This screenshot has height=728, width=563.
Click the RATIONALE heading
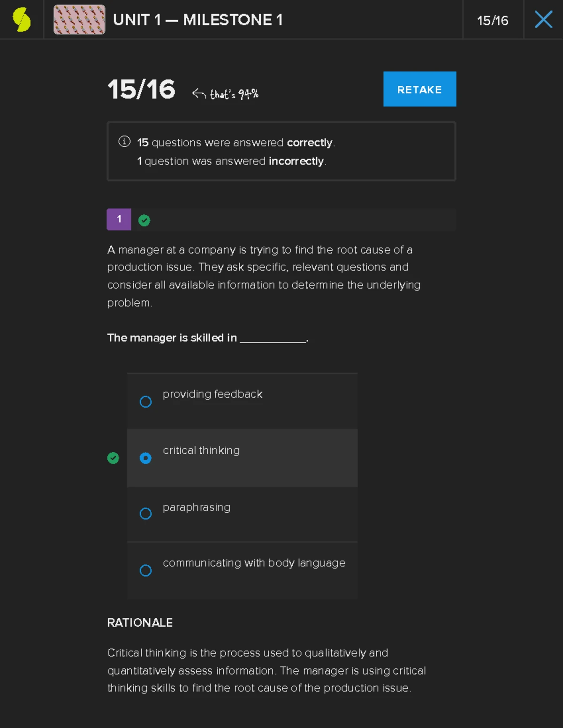tap(140, 623)
